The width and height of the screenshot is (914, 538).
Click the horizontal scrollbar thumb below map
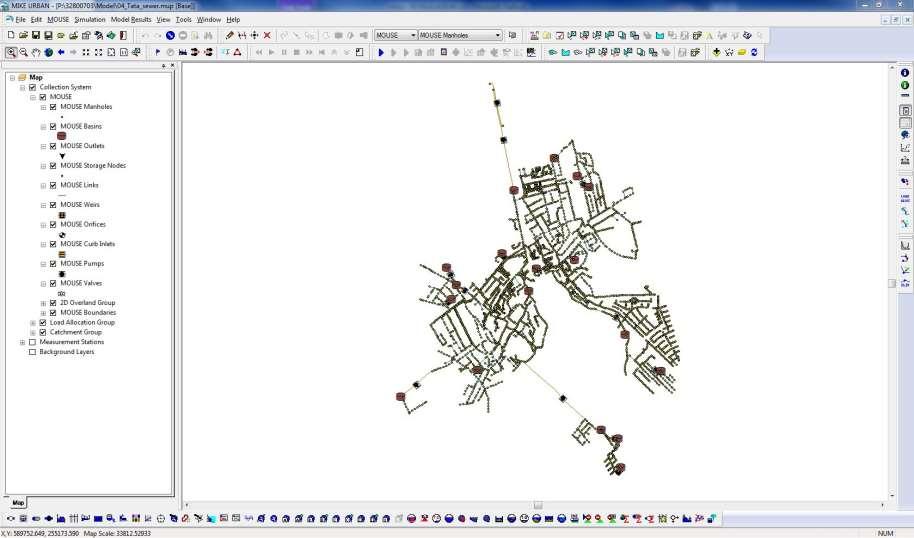[538, 505]
